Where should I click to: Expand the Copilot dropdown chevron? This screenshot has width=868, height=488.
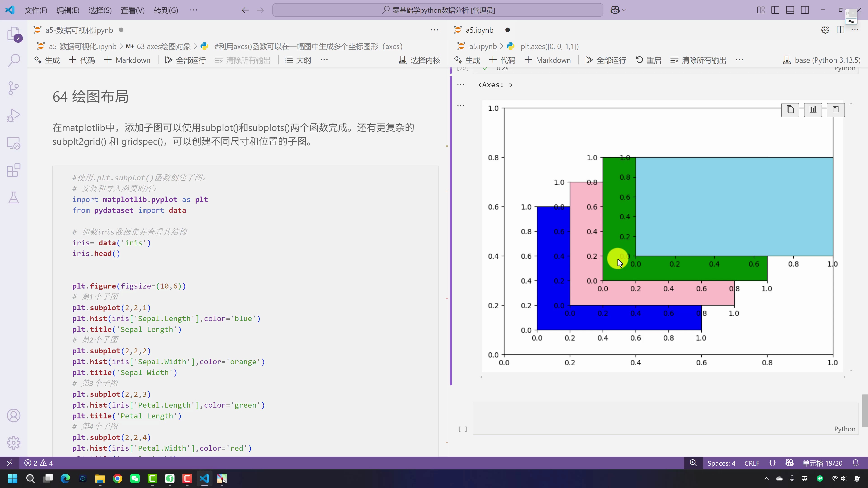click(624, 10)
